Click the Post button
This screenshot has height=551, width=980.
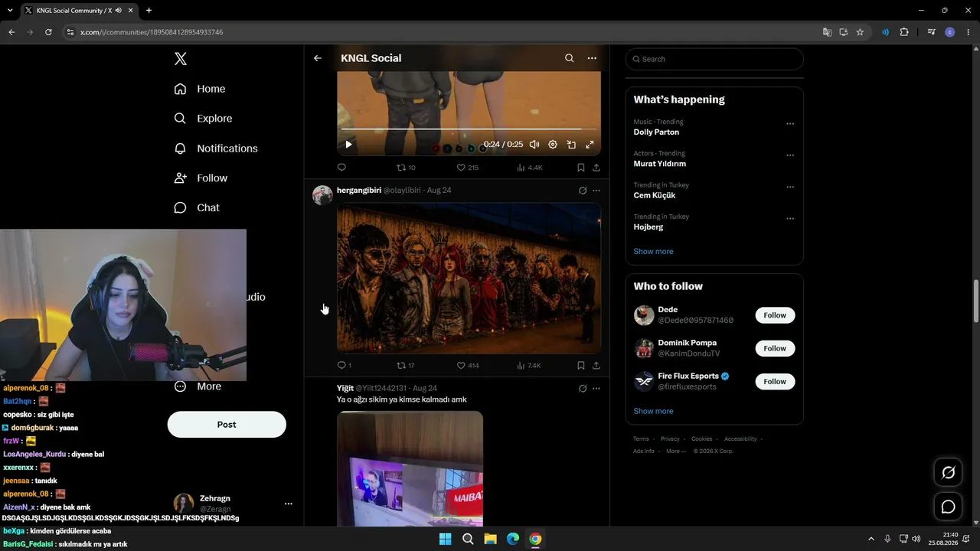coord(227,425)
